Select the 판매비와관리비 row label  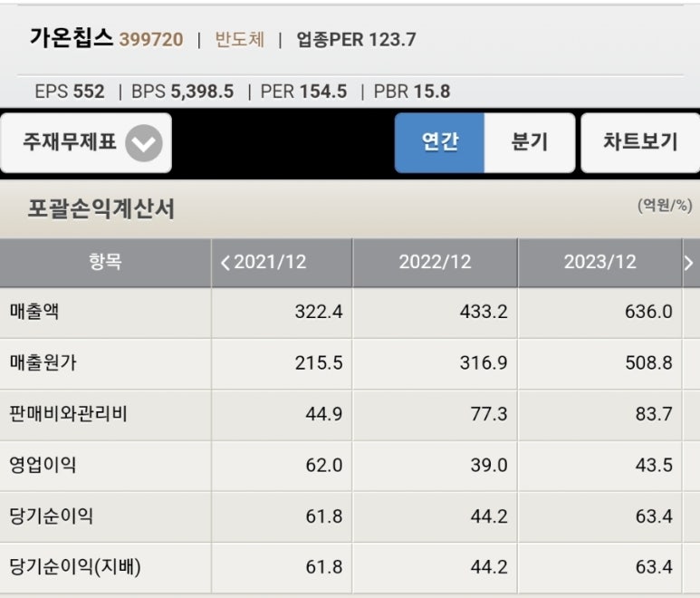click(68, 413)
